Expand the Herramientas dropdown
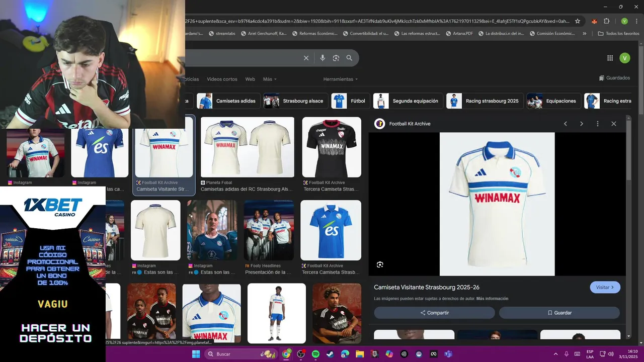The image size is (644, 362). (x=341, y=79)
